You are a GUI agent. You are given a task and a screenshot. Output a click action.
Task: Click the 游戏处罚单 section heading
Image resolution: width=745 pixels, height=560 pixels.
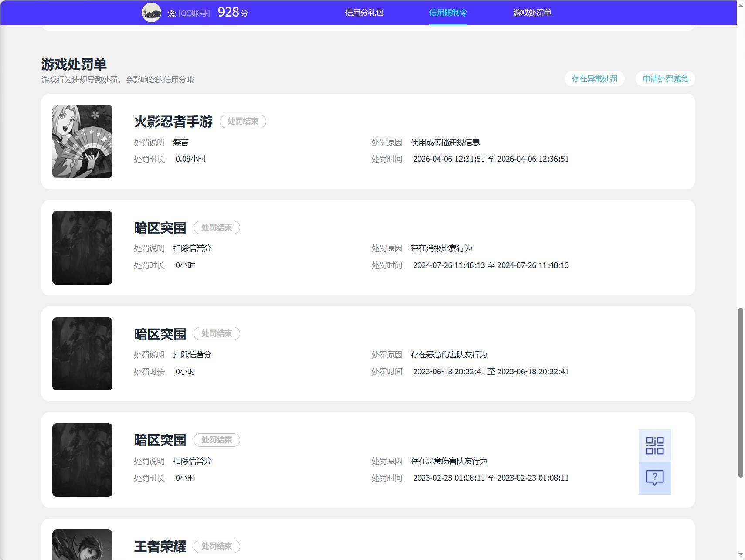pos(74,64)
